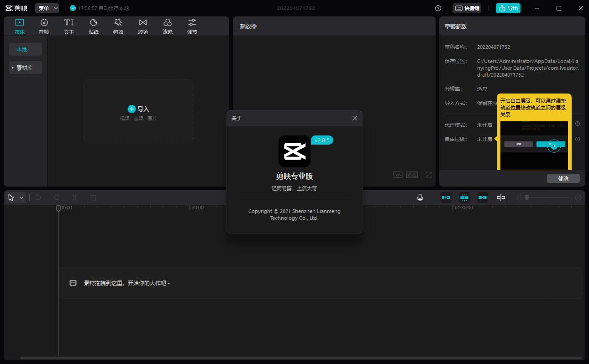Select the pointer selection tool in timeline
The image size is (589, 364).
[11, 198]
